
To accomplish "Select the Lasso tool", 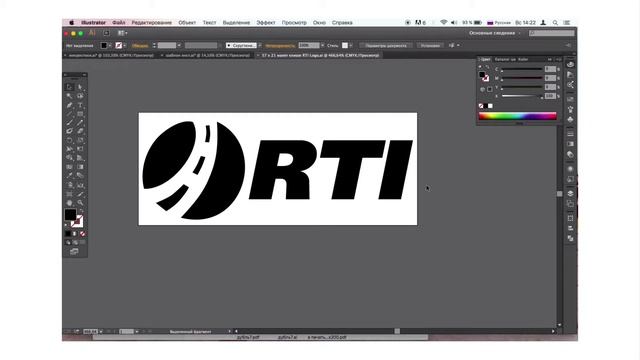I will (x=80, y=96).
